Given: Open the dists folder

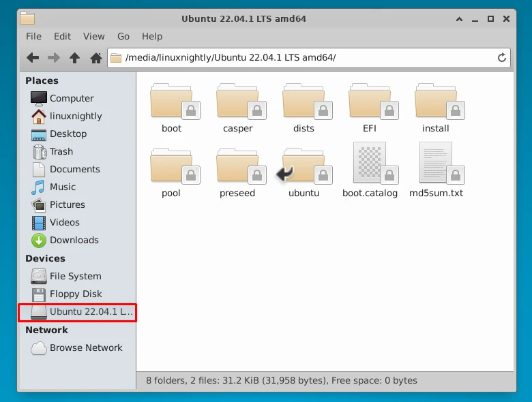Looking at the screenshot, I should 307,108.
